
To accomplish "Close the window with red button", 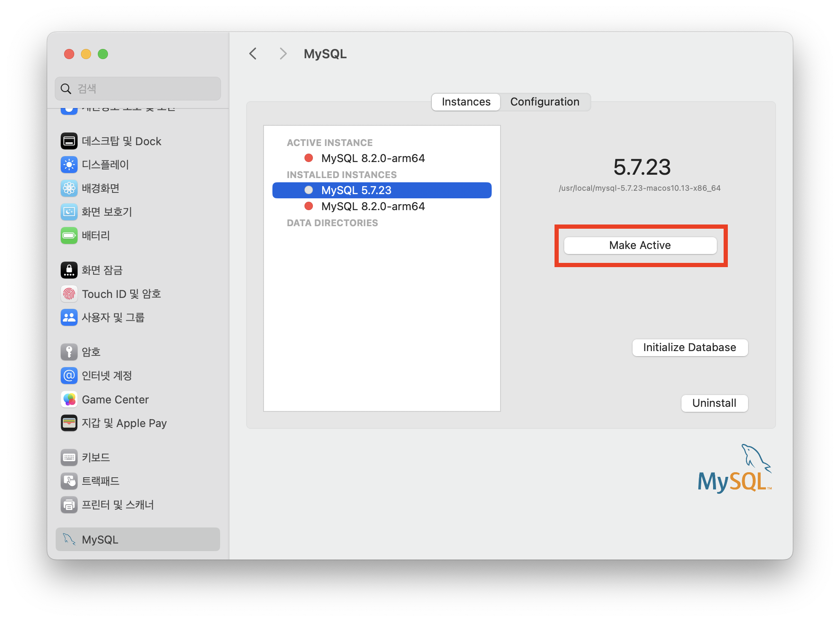I will pos(69,54).
